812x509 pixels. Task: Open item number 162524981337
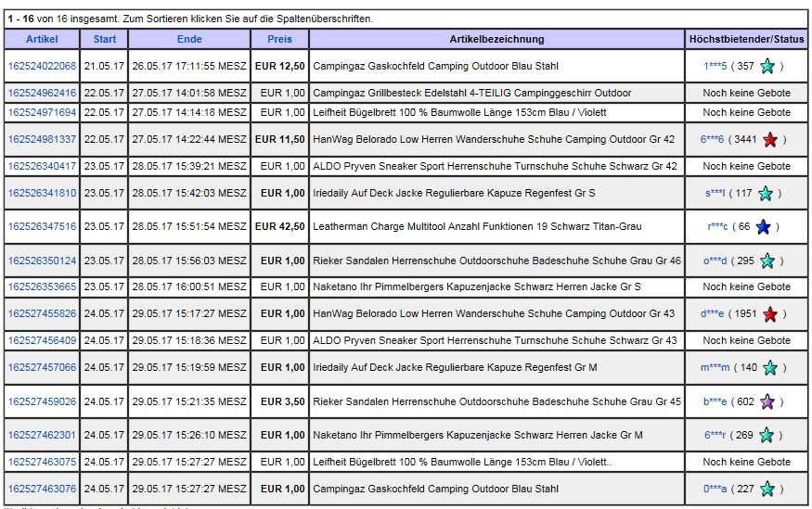pyautogui.click(x=42, y=139)
